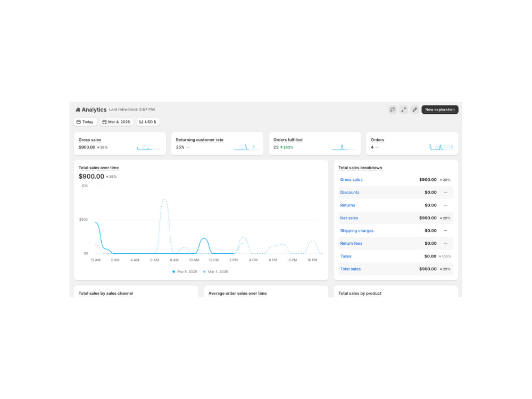Screen dimensions: 532x399
Task: Click the Orders card sparkline chart
Action: pos(440,147)
